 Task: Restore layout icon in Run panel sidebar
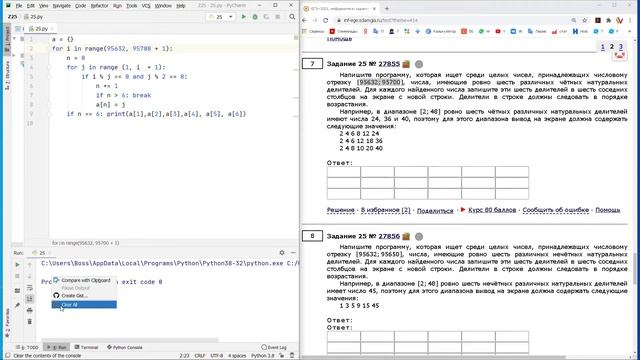coord(17,291)
